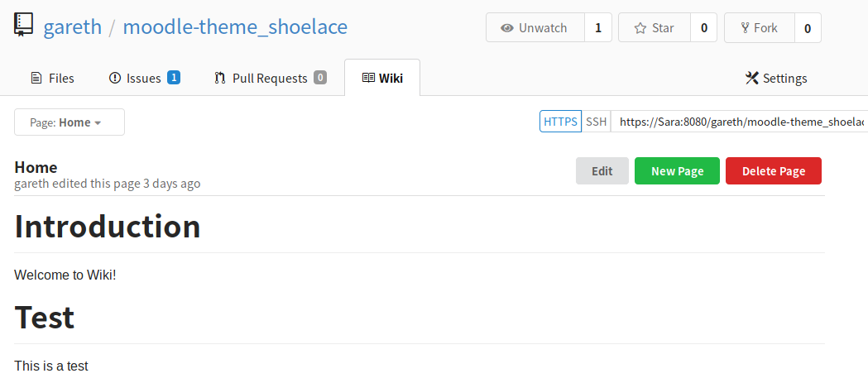Click the fork icon
The width and height of the screenshot is (868, 383).
click(x=745, y=27)
